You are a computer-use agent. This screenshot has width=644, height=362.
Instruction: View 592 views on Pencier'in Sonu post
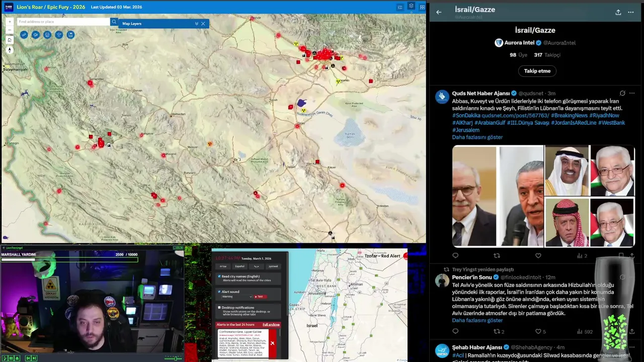(585, 331)
